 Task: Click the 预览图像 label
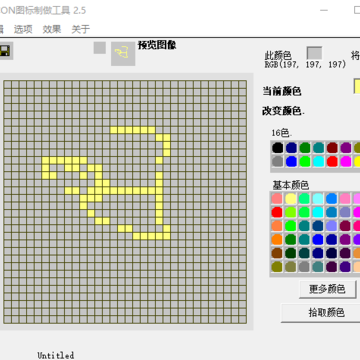[x=157, y=45]
